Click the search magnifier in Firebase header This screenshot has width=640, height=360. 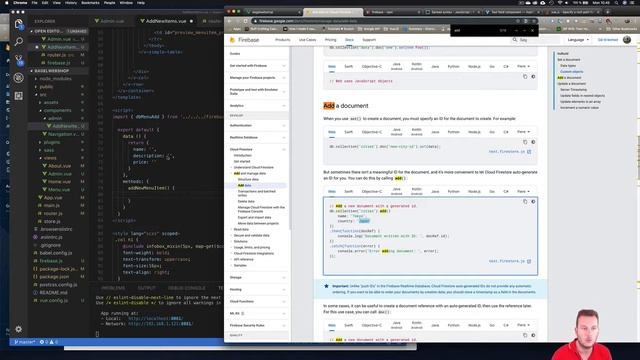(515, 40)
